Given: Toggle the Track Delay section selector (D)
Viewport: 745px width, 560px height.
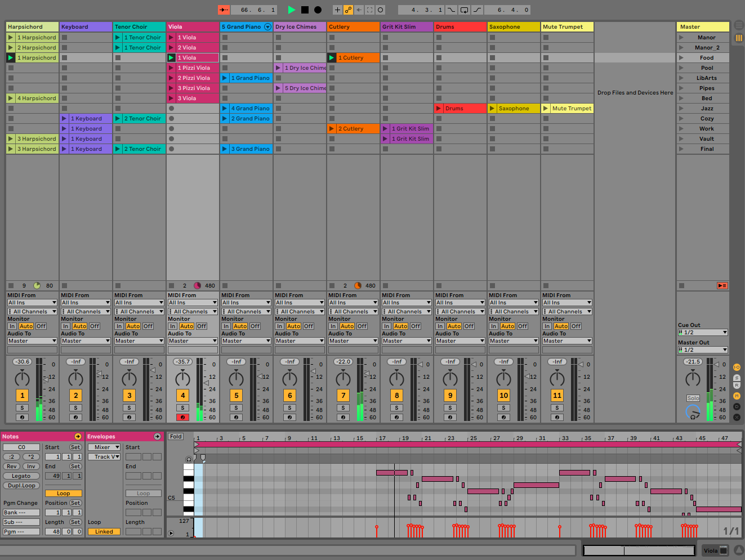Looking at the screenshot, I should tap(737, 406).
